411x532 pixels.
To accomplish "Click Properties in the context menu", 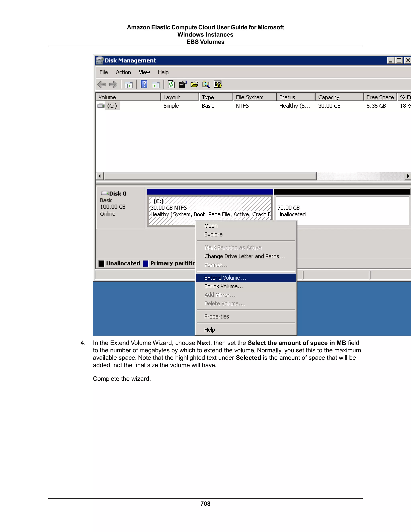I will click(217, 316).
